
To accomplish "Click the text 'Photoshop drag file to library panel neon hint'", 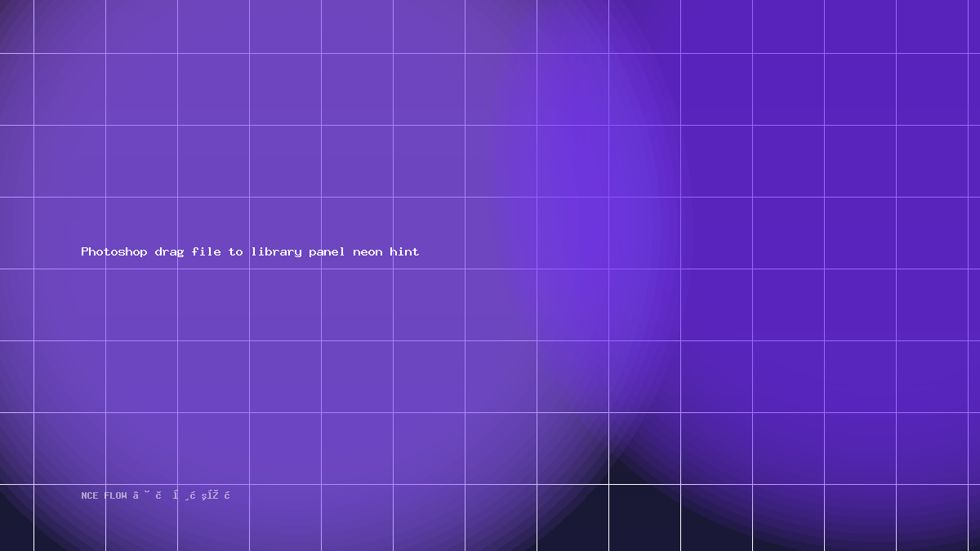I will (x=250, y=251).
